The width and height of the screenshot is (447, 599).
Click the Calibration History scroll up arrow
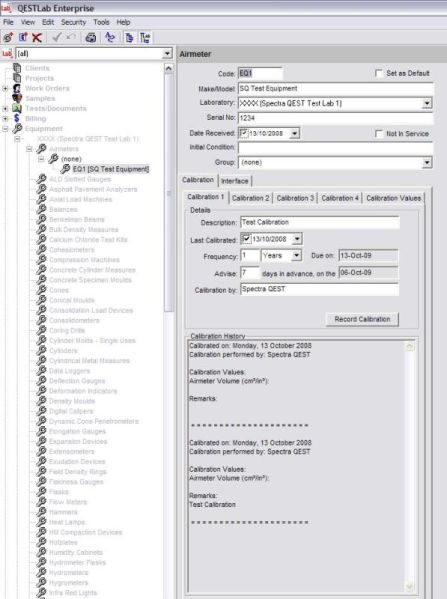pos(410,347)
